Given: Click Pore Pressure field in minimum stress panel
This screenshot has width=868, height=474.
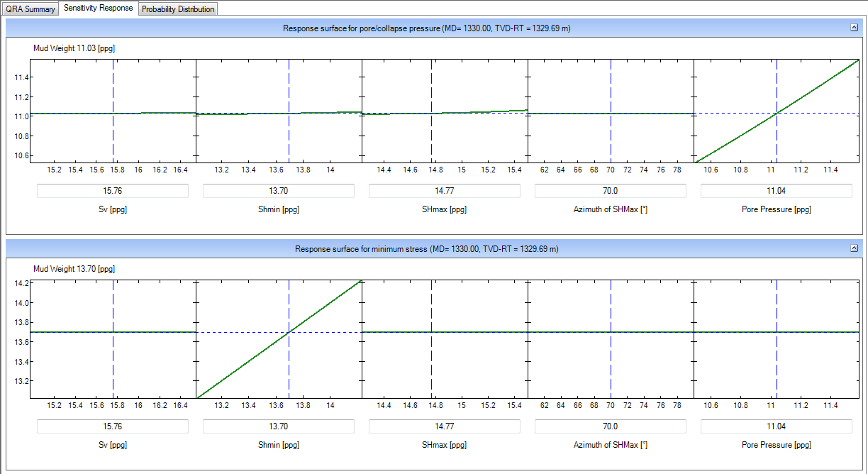Looking at the screenshot, I should tap(777, 426).
